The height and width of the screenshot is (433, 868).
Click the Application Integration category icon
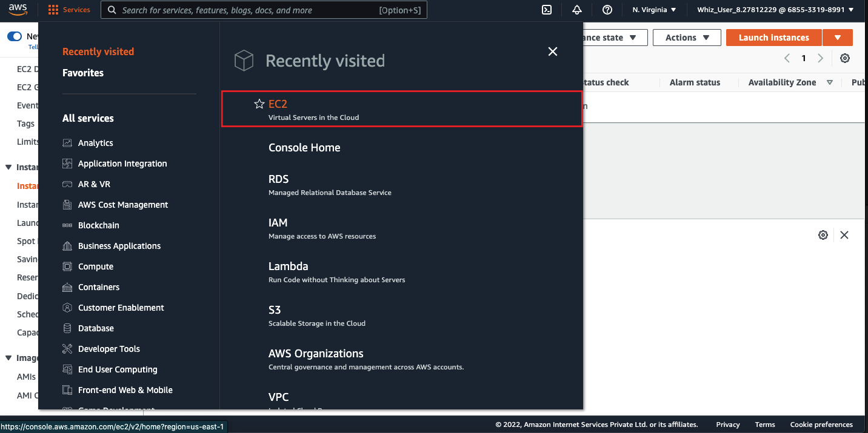67,164
